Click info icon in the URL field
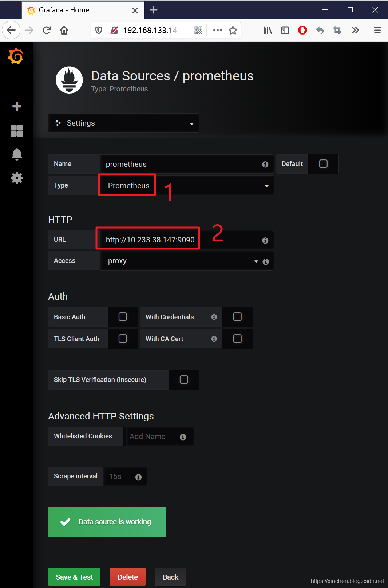 coord(265,240)
